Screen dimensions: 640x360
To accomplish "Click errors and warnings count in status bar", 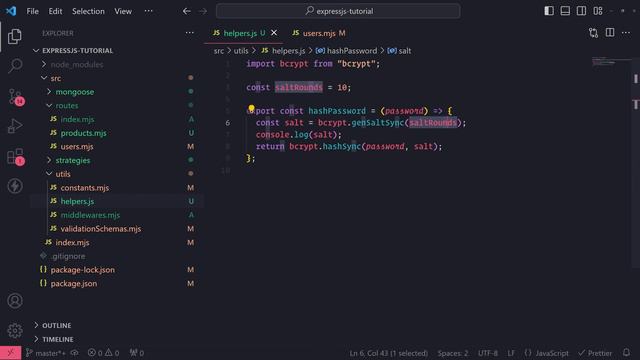I will coord(103,353).
